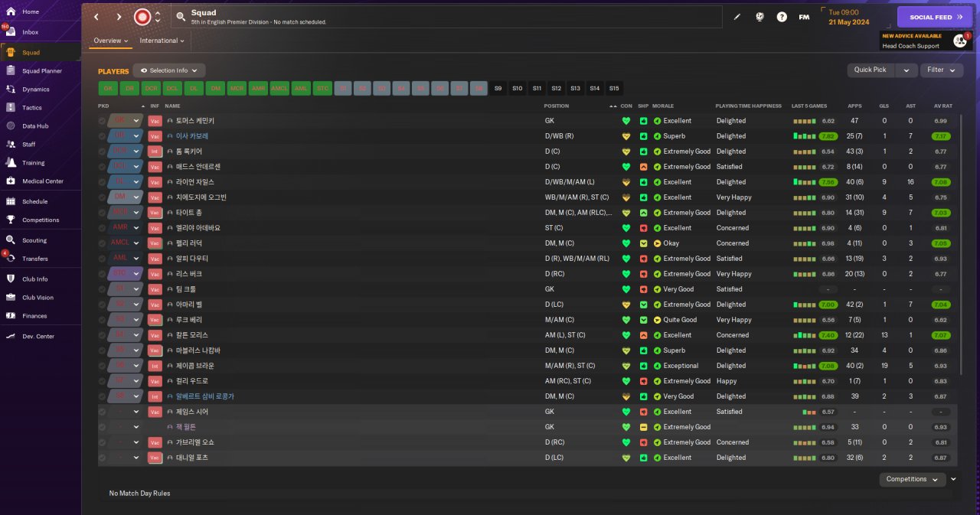Screen dimensions: 980x515
Task: Expand the Selection Info dropdown
Action: [x=169, y=70]
